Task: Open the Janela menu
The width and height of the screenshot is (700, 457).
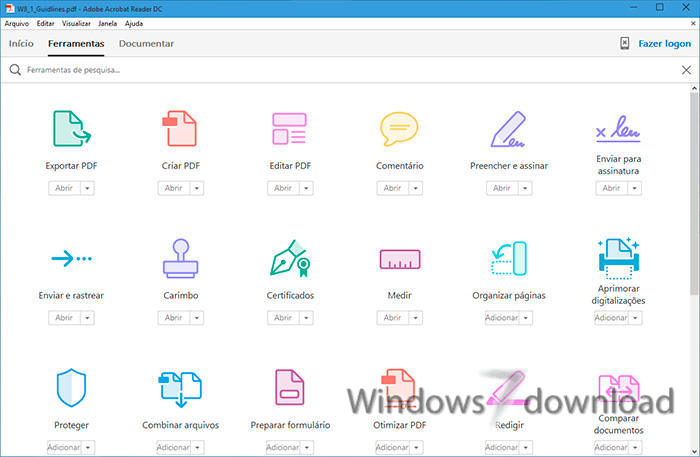Action: 108,24
